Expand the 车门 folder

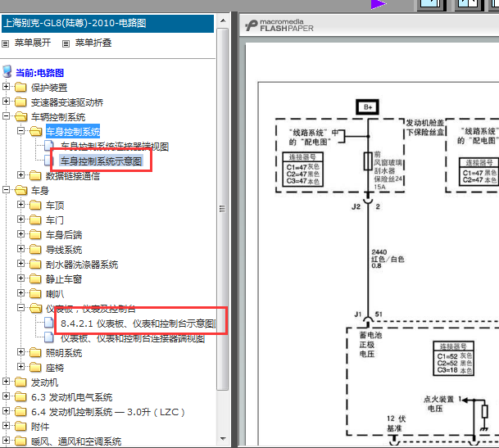tap(20, 219)
